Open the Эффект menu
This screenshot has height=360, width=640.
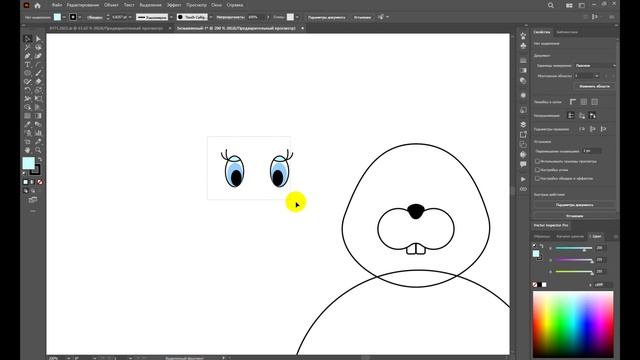tap(174, 5)
